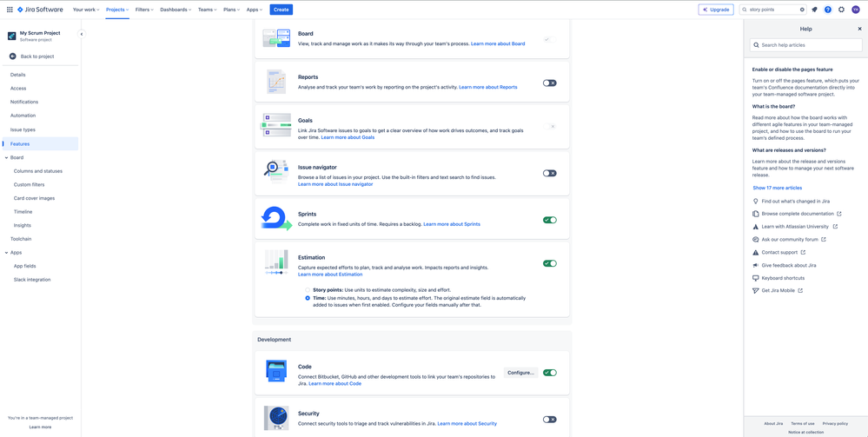Open the Help question mark icon
This screenshot has height=437, width=868.
pyautogui.click(x=827, y=10)
